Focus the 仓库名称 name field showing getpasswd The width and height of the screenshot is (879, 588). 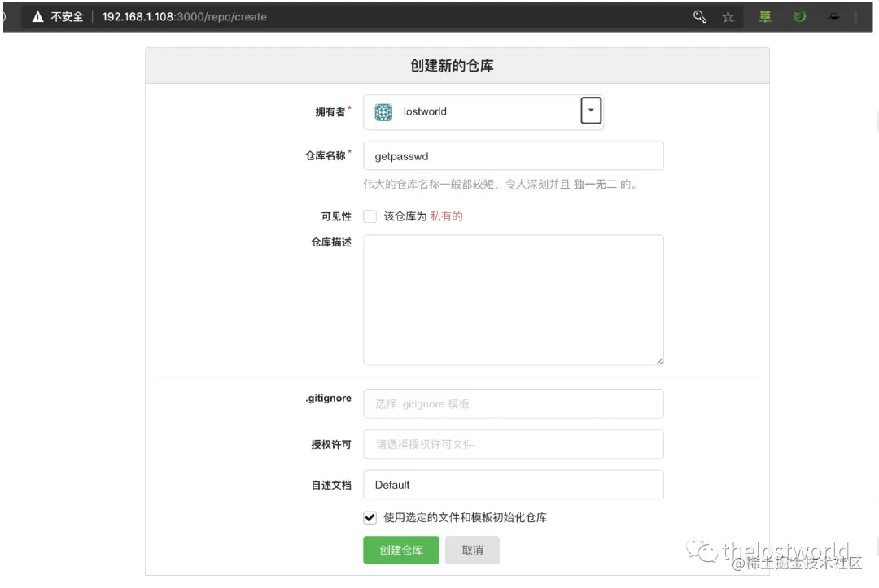coord(513,155)
